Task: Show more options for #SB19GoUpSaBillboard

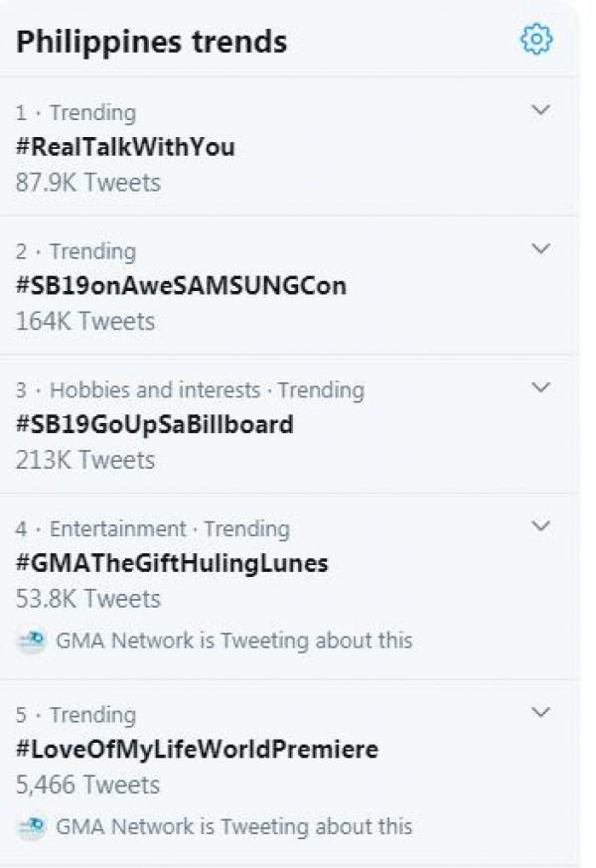Action: 540,387
